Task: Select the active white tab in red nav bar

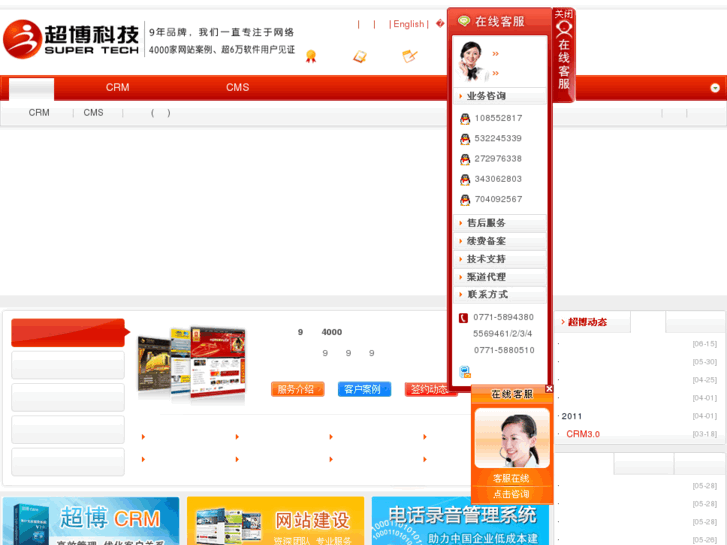Action: click(x=32, y=89)
